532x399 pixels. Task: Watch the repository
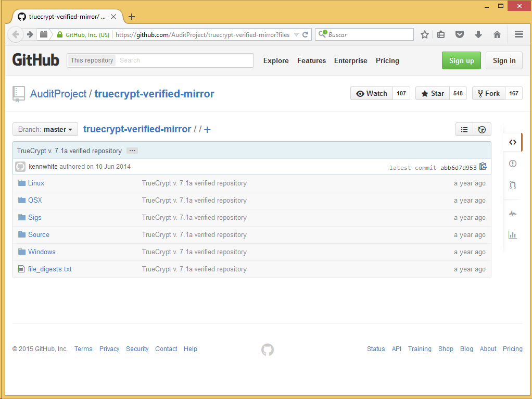372,93
